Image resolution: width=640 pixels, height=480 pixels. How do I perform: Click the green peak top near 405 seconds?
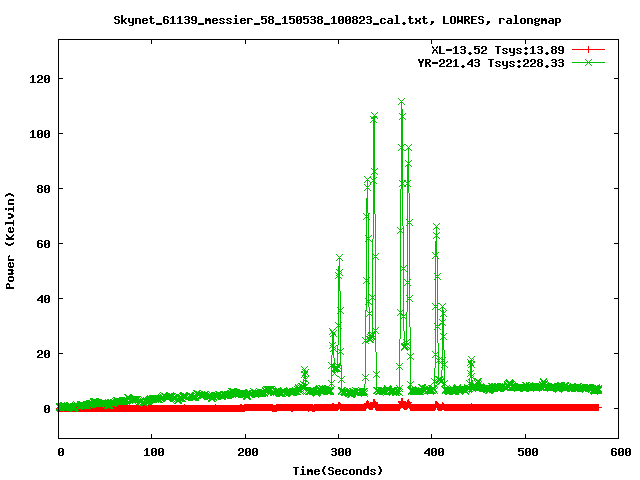[x=436, y=228]
